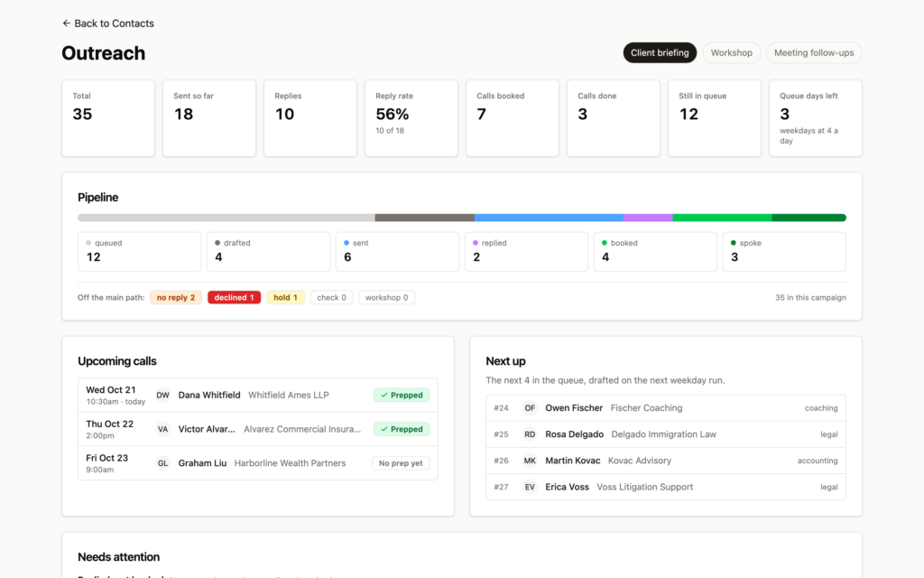The image size is (924, 578).
Task: Select Martin Kovac in the queue
Action: [666, 461]
